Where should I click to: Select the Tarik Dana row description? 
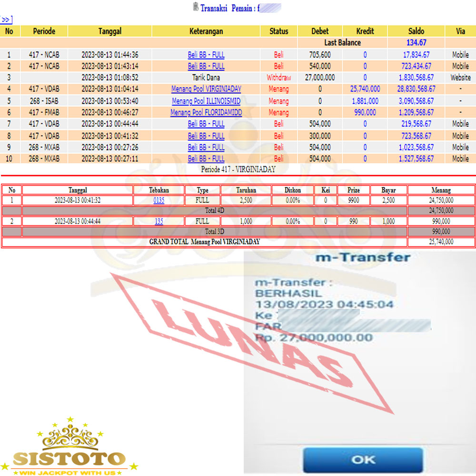pos(206,78)
